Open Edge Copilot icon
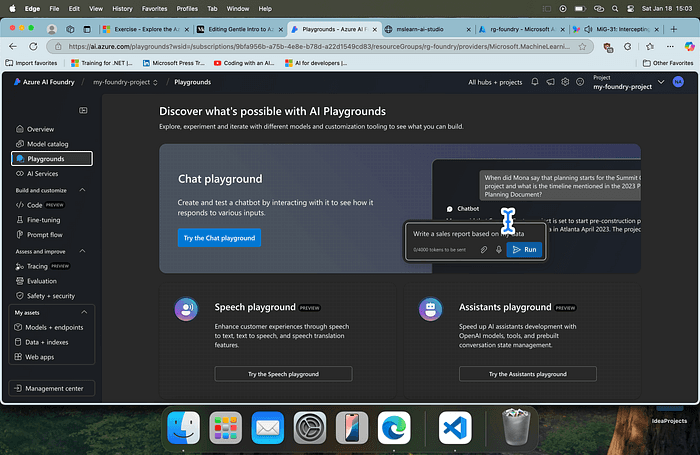This screenshot has width=700, height=455. click(689, 46)
